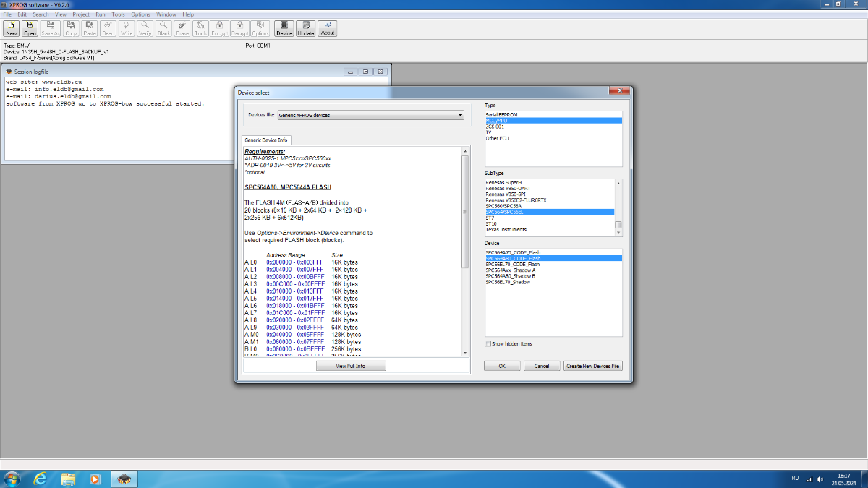Open the Device selection toolbar icon
The width and height of the screenshot is (868, 488).
pyautogui.click(x=284, y=28)
